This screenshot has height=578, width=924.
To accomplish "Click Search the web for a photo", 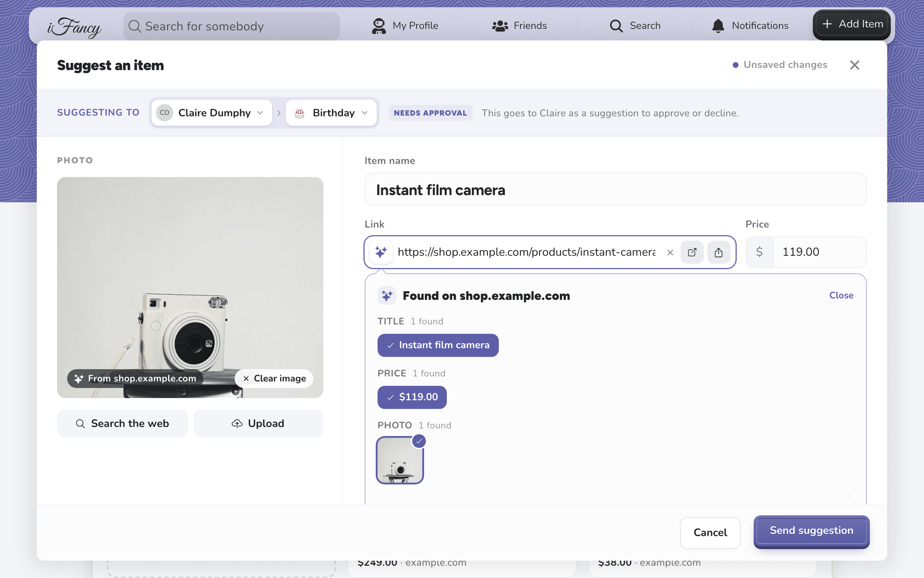I will (x=122, y=423).
